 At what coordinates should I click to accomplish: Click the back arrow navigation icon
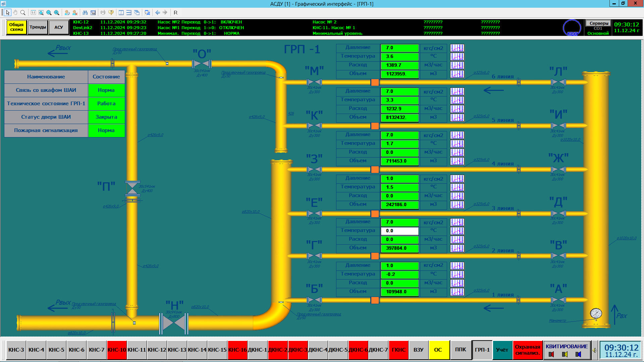click(x=157, y=12)
